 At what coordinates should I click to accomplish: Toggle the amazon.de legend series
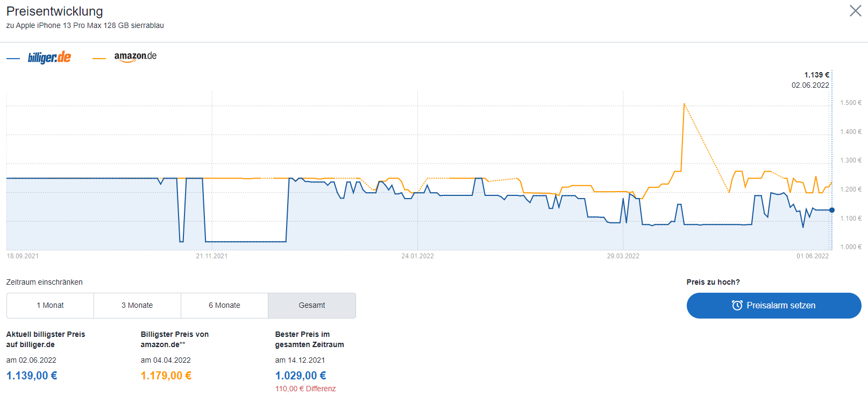pos(125,57)
